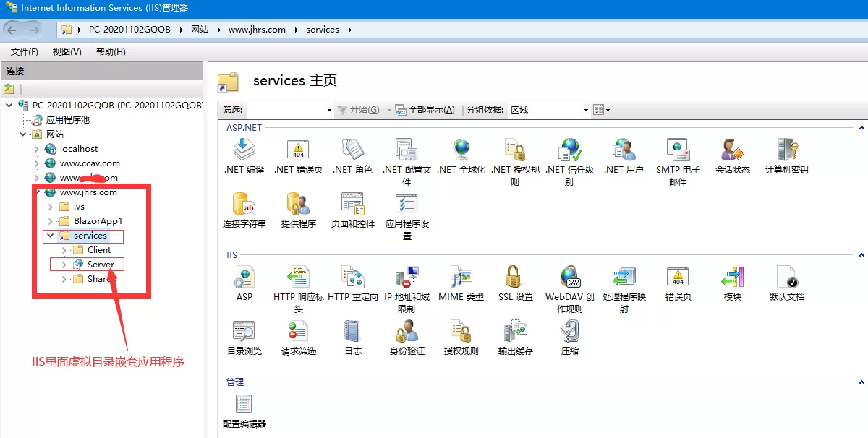
Task: Open the 连接字符串 icon
Action: (244, 204)
